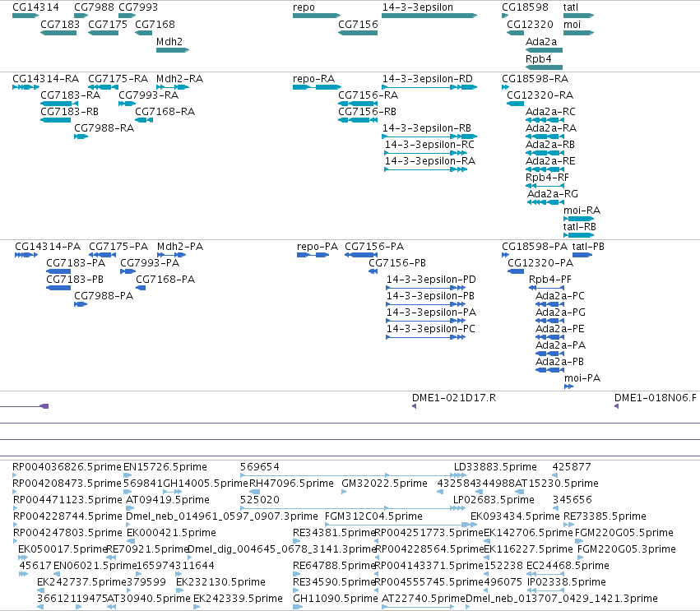The height and width of the screenshot is (611, 700).
Task: Select the CG7156-PB protein feature
Action: coord(373,271)
